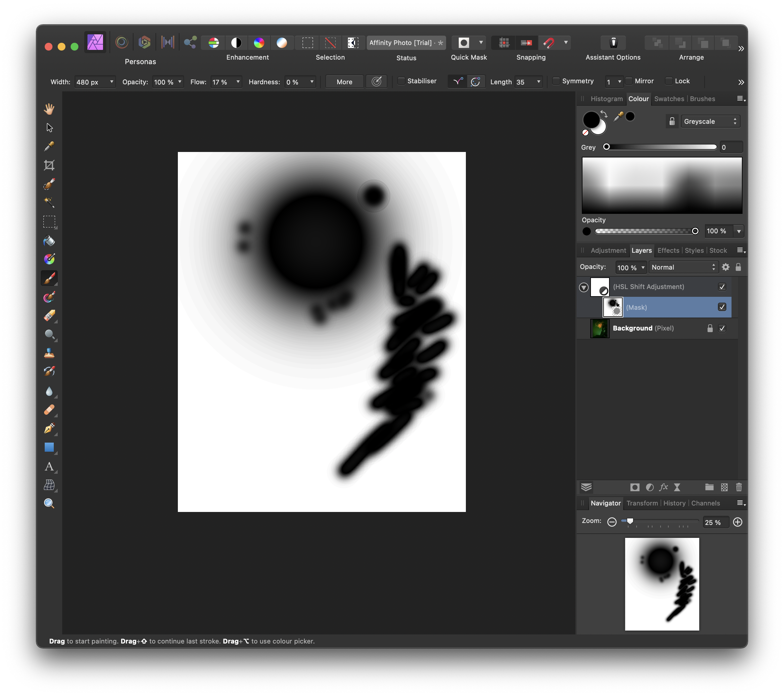The height and width of the screenshot is (696, 784).
Task: Delete layer using trash icon
Action: (x=739, y=487)
